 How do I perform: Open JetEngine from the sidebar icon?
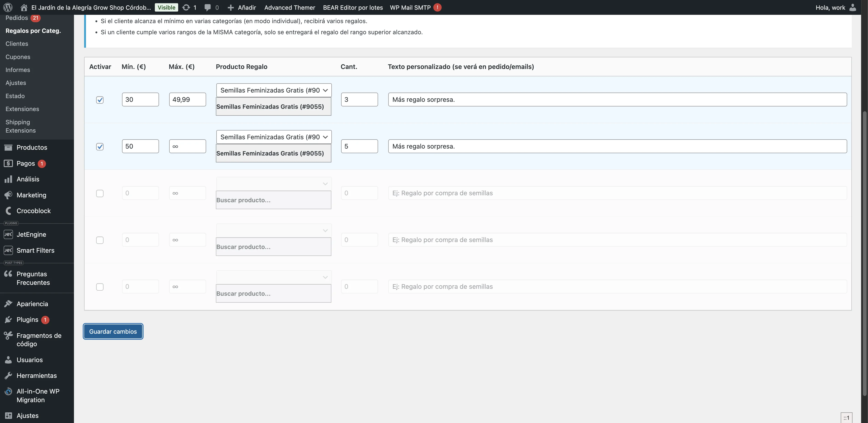pos(8,234)
